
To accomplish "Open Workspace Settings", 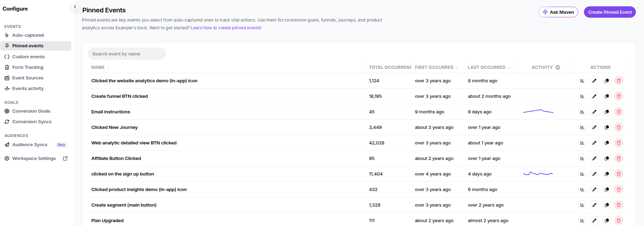I will pyautogui.click(x=34, y=159).
